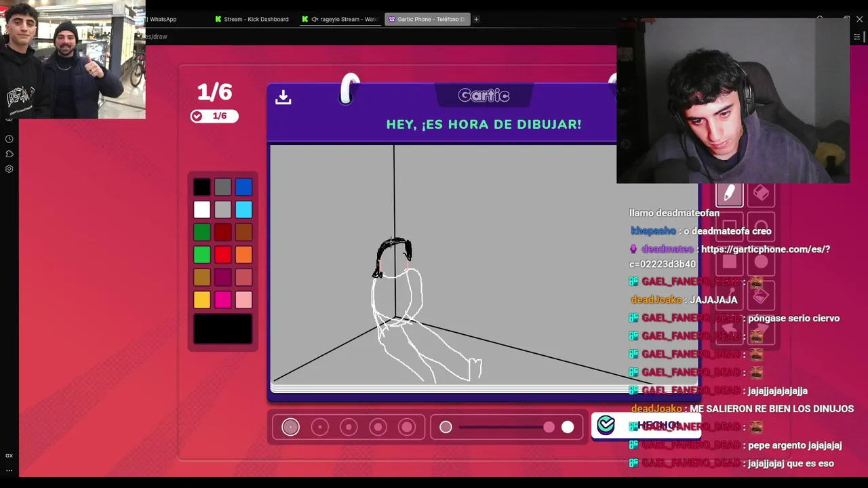The width and height of the screenshot is (868, 488).
Task: Select the filled ellipse shape tool
Action: pos(761,262)
